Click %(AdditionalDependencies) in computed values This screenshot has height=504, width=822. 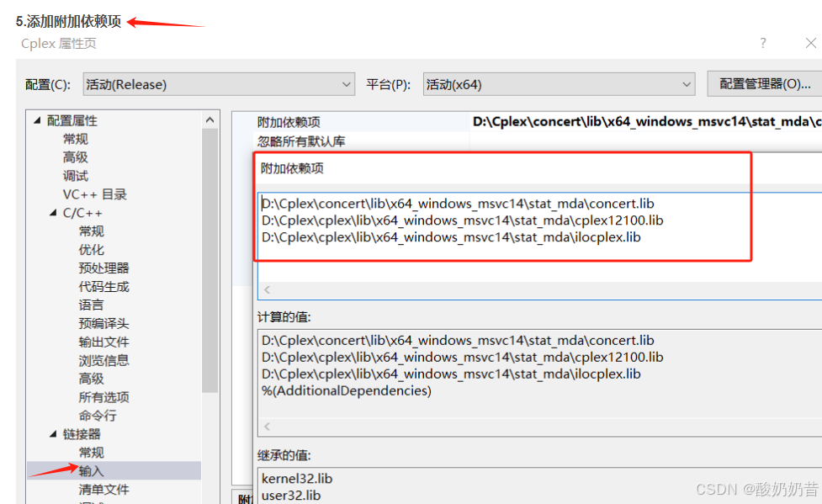pos(347,390)
